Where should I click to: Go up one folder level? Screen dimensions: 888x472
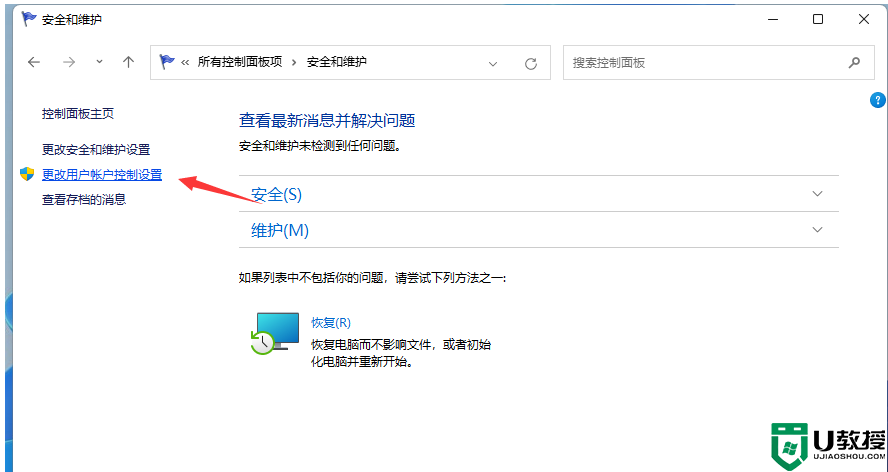click(x=128, y=62)
